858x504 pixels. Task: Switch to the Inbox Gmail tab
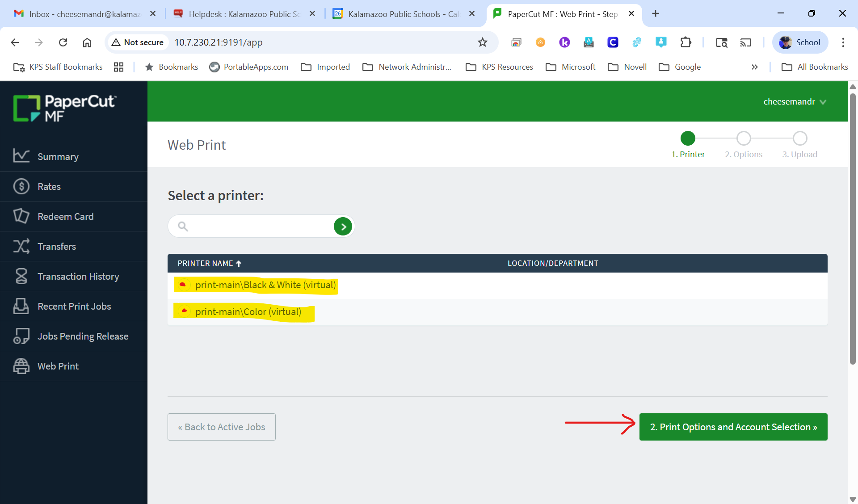[84, 14]
